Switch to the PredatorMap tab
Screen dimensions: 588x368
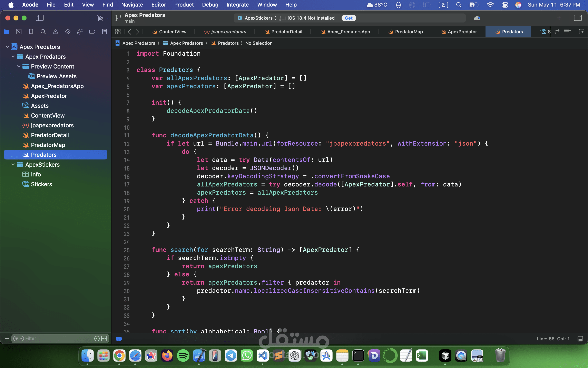point(405,32)
